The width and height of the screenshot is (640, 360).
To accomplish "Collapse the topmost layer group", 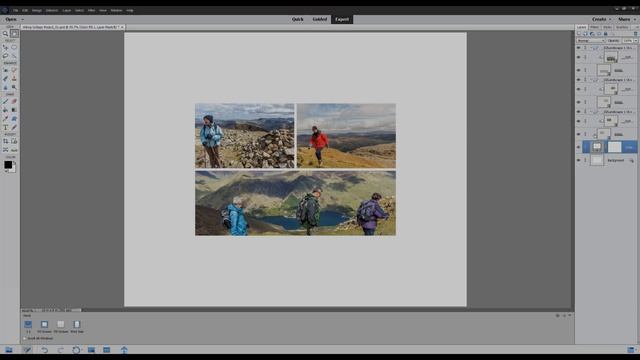I will pyautogui.click(x=591, y=48).
